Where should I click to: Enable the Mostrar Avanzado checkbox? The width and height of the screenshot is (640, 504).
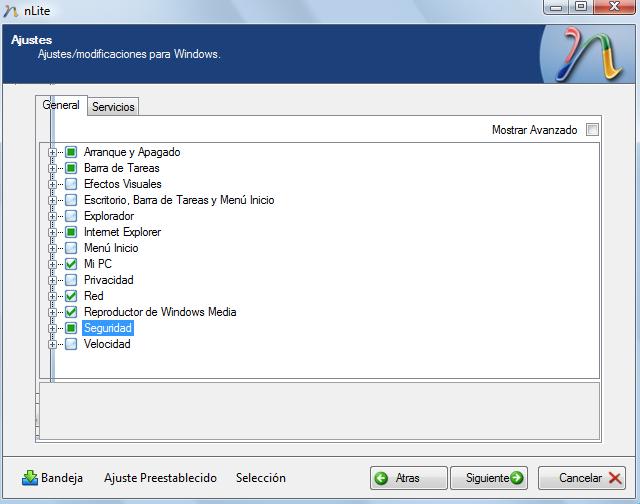point(592,130)
